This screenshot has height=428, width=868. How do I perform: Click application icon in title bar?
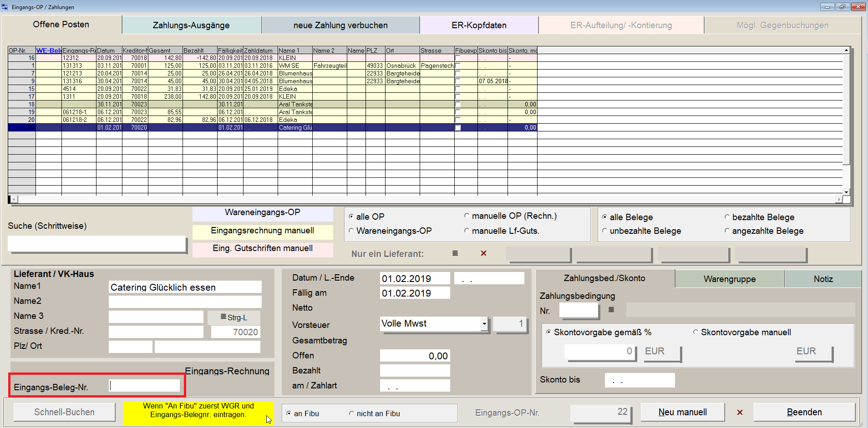point(5,7)
